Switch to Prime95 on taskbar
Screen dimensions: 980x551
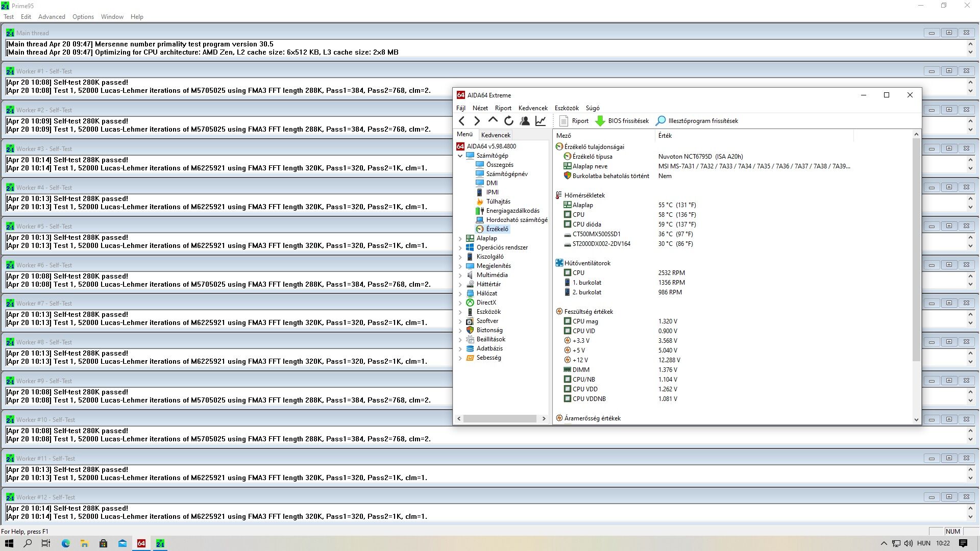(x=160, y=543)
